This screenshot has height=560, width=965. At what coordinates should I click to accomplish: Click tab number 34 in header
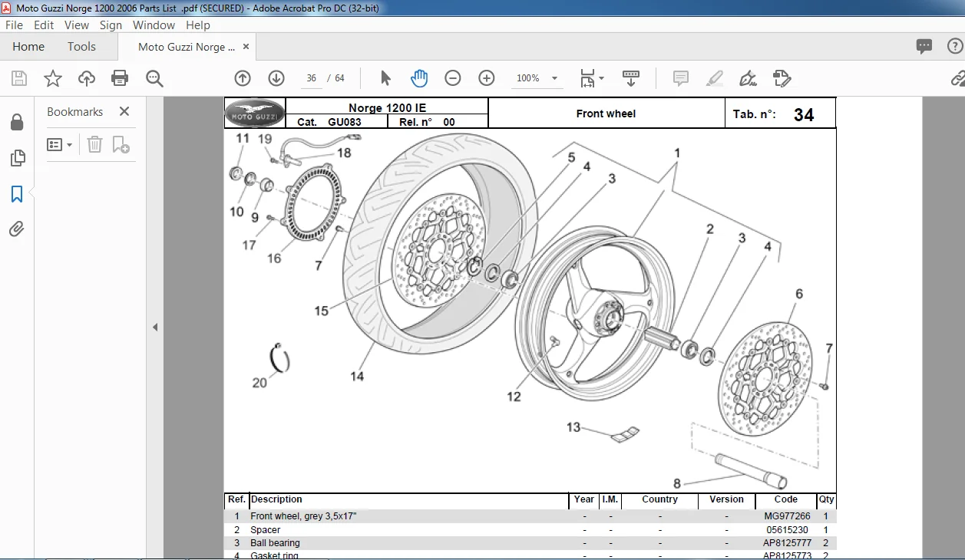804,114
